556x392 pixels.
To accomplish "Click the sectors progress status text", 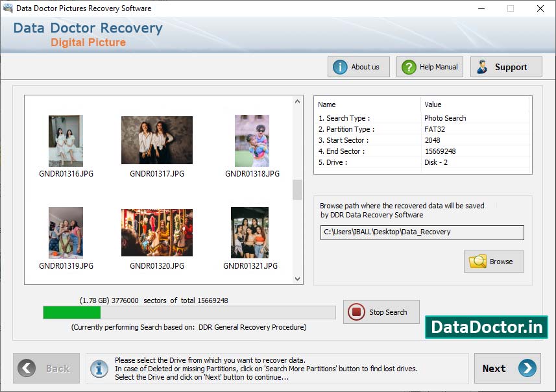I will (x=154, y=300).
